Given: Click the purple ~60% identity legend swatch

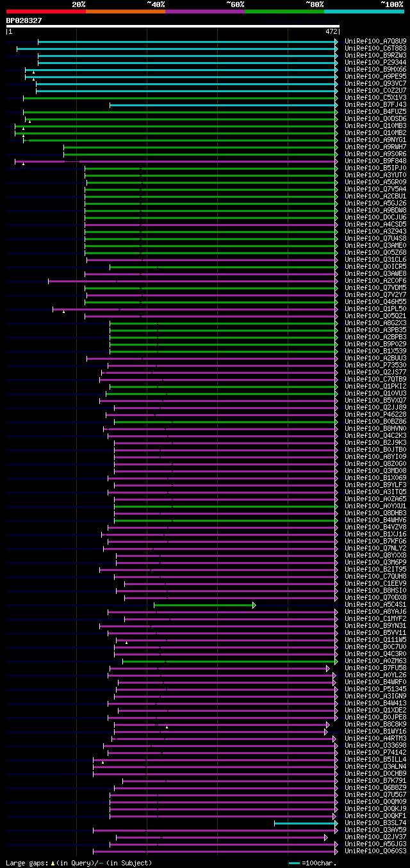Looking at the screenshot, I should coord(204,11).
